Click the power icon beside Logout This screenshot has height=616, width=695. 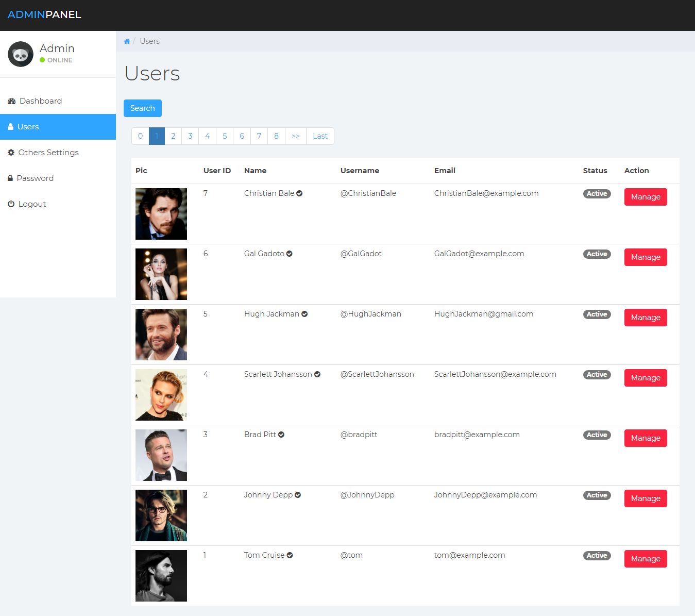[x=11, y=204]
